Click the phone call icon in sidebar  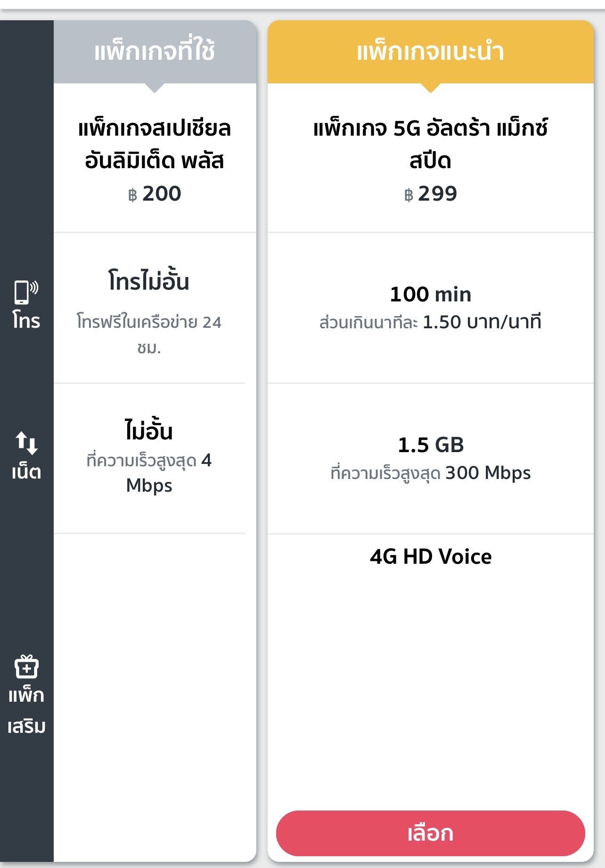tap(26, 292)
